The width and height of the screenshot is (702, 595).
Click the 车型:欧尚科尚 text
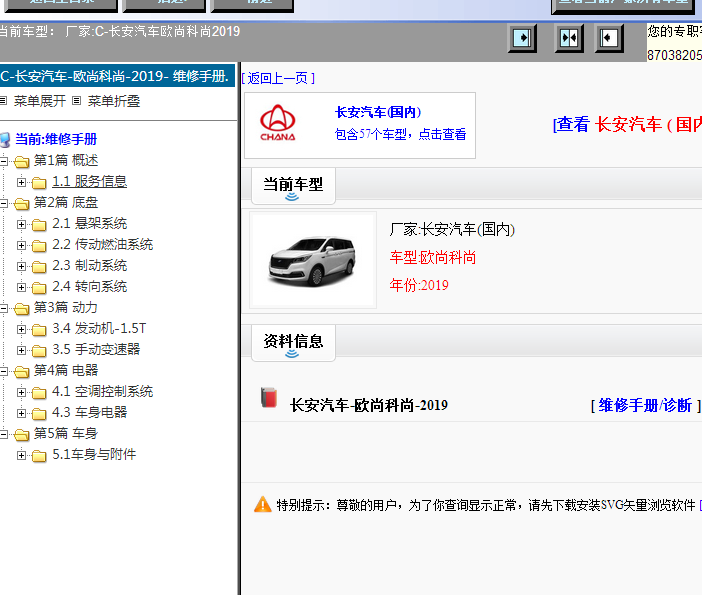point(432,257)
